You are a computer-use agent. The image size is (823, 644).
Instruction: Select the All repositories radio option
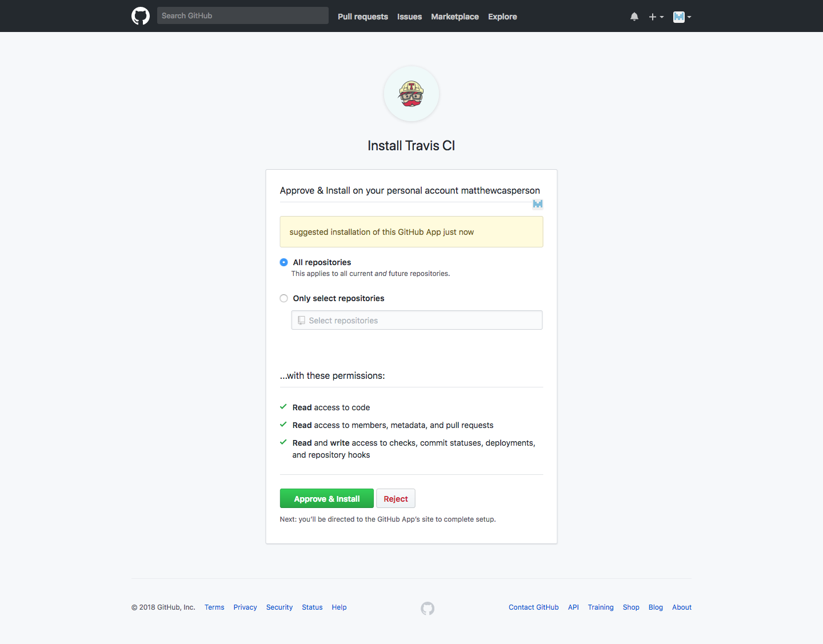coord(284,262)
